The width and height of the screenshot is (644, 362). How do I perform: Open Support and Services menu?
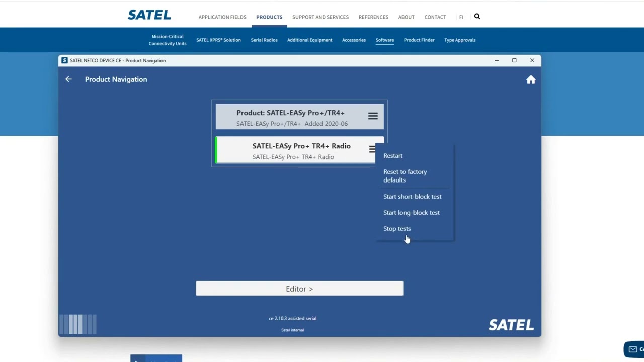click(320, 17)
